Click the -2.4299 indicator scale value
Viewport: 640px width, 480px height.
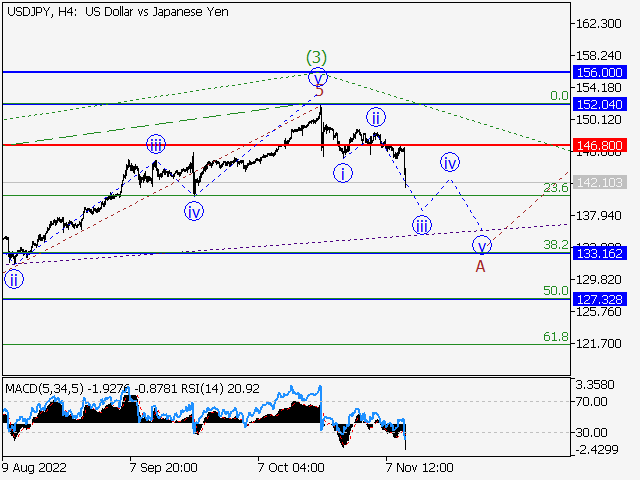pyautogui.click(x=597, y=450)
